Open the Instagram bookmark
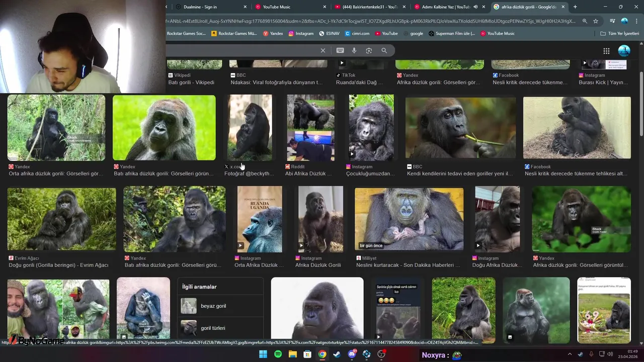Image resolution: width=644 pixels, height=362 pixels. click(301, 34)
